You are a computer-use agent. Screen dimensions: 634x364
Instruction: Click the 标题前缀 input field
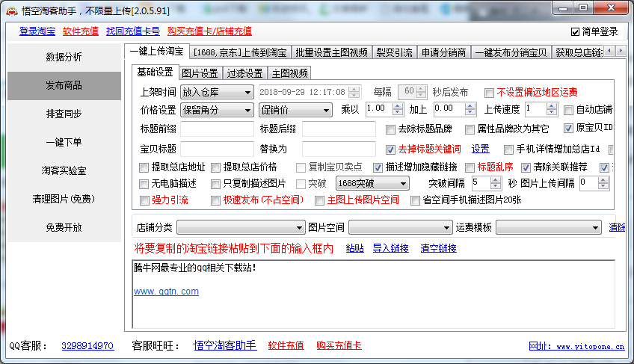coord(217,129)
